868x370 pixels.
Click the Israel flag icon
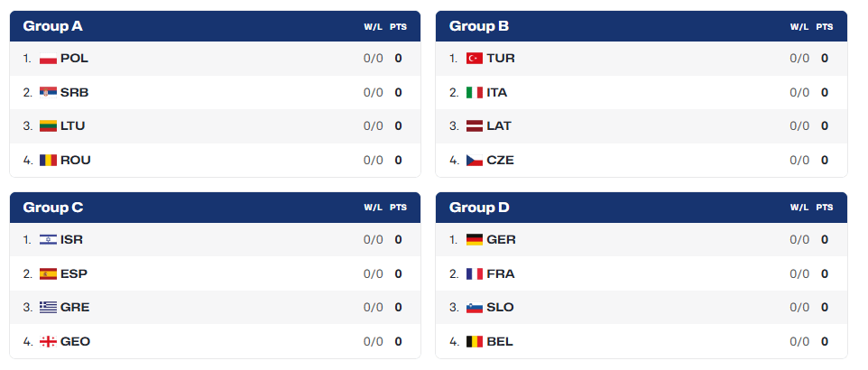click(48, 240)
